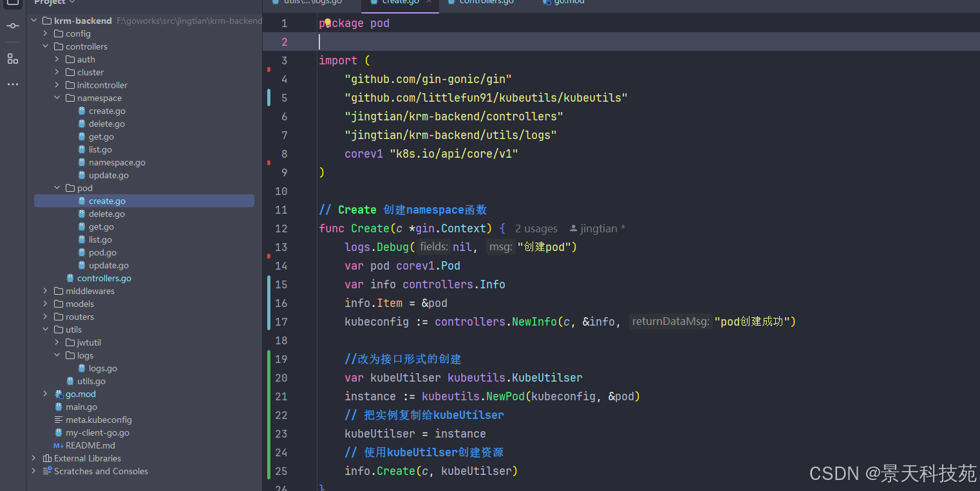The width and height of the screenshot is (980, 491).
Task: Expand the go.mod node chevron
Action: pyautogui.click(x=45, y=394)
